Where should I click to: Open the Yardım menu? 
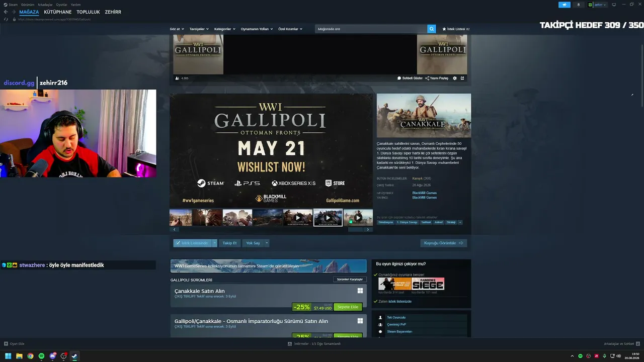[x=75, y=5]
